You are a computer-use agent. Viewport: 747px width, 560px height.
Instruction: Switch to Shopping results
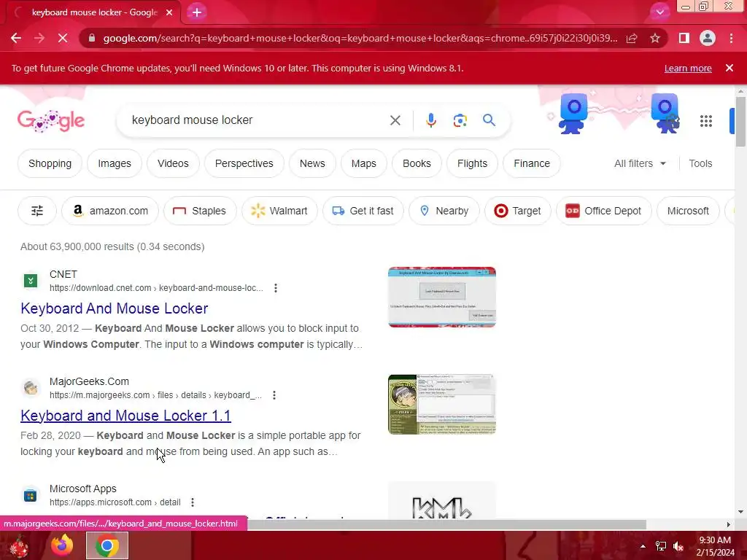pos(50,163)
